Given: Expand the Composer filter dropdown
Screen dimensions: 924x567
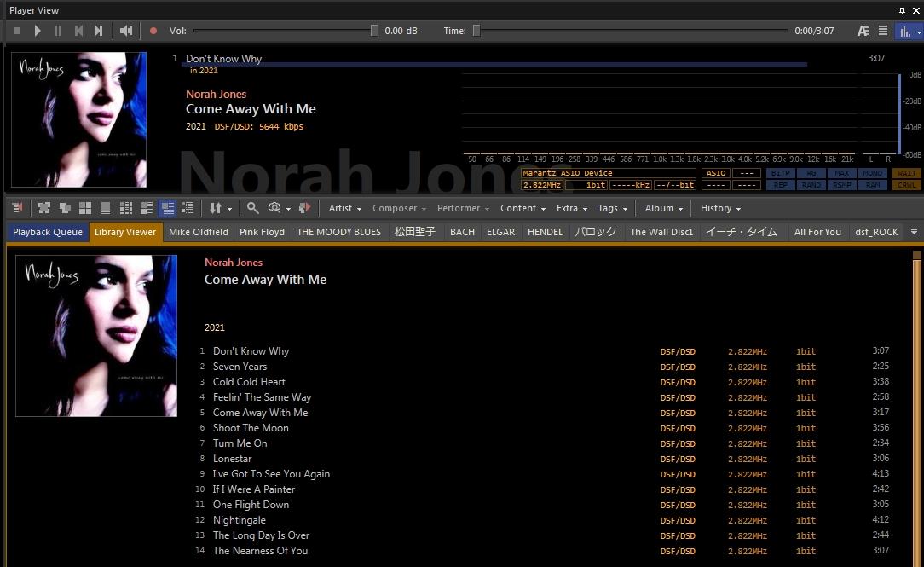Looking at the screenshot, I should pyautogui.click(x=399, y=208).
